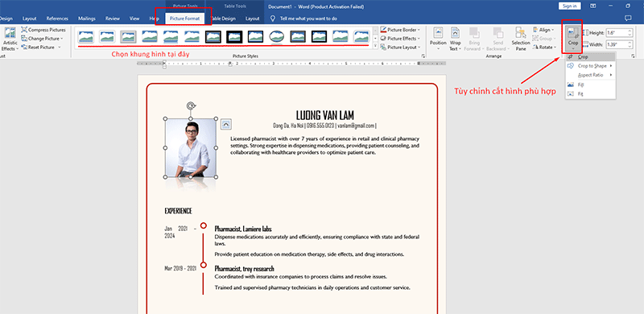Image resolution: width=644 pixels, height=314 pixels.
Task: Switch to Mailings tab
Action: pyautogui.click(x=87, y=19)
